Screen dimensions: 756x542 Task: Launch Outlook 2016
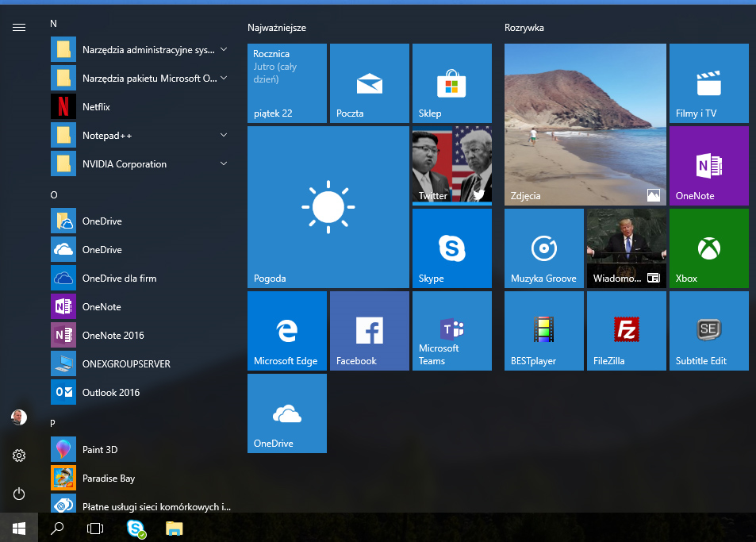(140, 393)
